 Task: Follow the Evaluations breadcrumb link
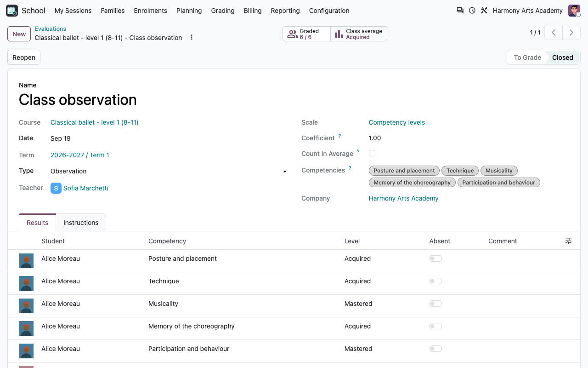click(51, 29)
